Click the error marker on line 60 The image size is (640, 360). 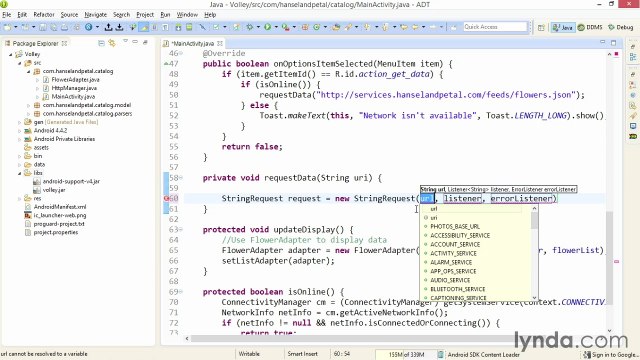[x=166, y=198]
